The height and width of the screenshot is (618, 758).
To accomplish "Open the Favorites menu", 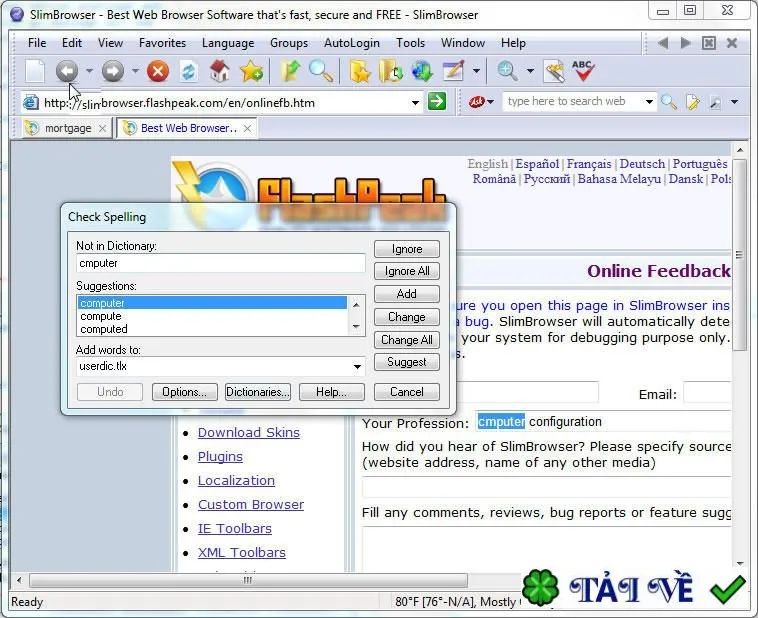I will [x=162, y=43].
